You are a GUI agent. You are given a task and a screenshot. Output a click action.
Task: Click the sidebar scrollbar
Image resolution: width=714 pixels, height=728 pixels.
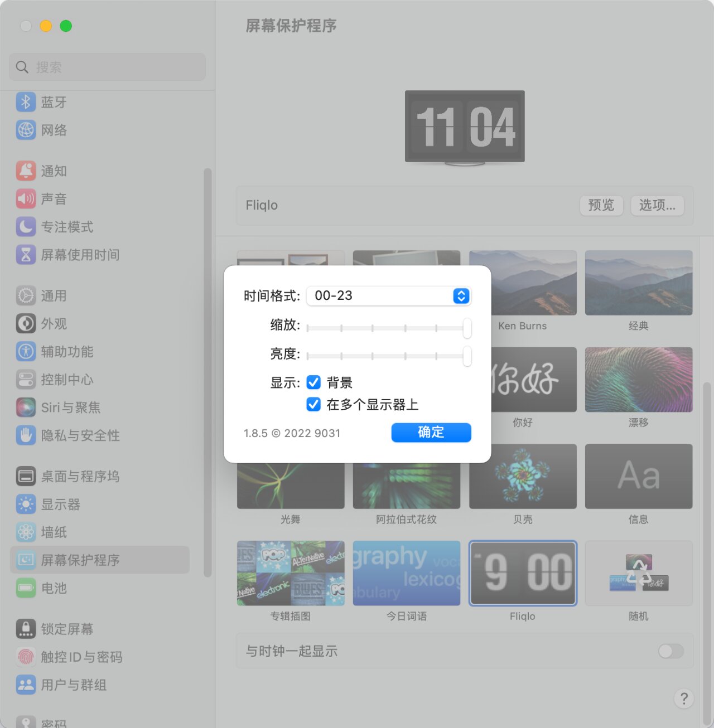(x=208, y=372)
